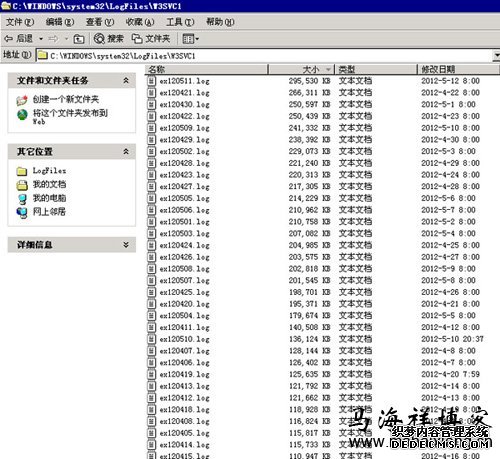Sort by the 修改日期 column header
The width and height of the screenshot is (500, 459).
pos(458,69)
